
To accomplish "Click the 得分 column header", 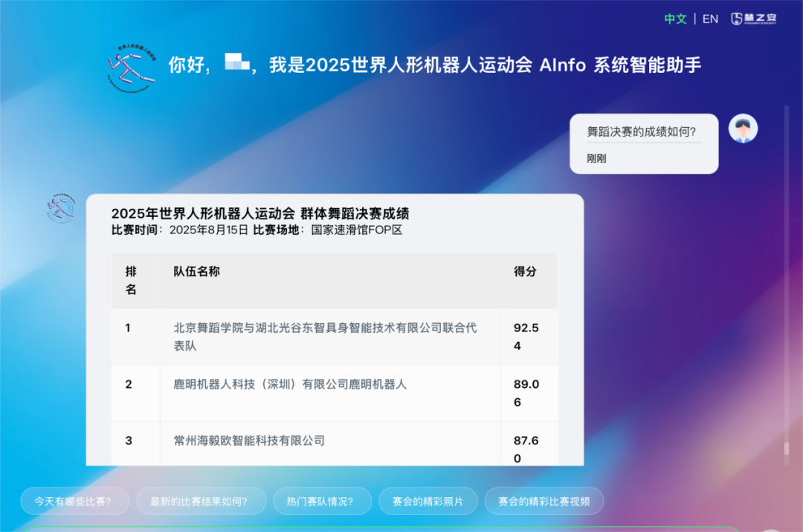I will tap(525, 272).
